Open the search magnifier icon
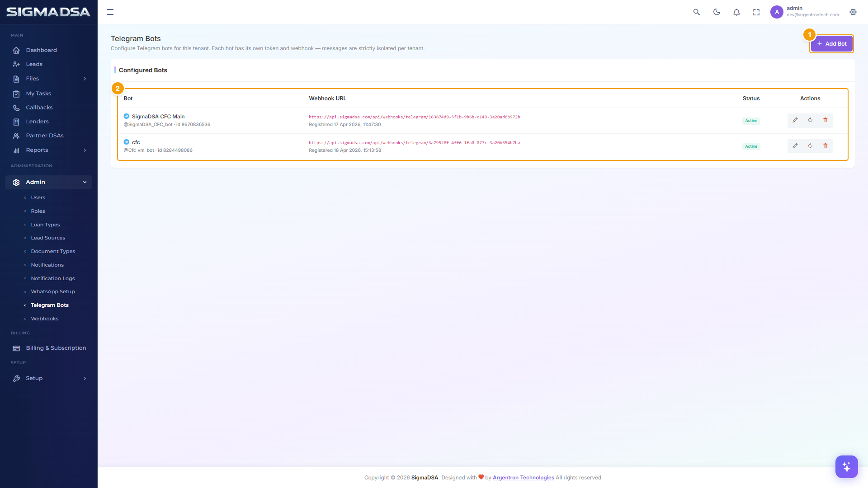 pos(697,12)
